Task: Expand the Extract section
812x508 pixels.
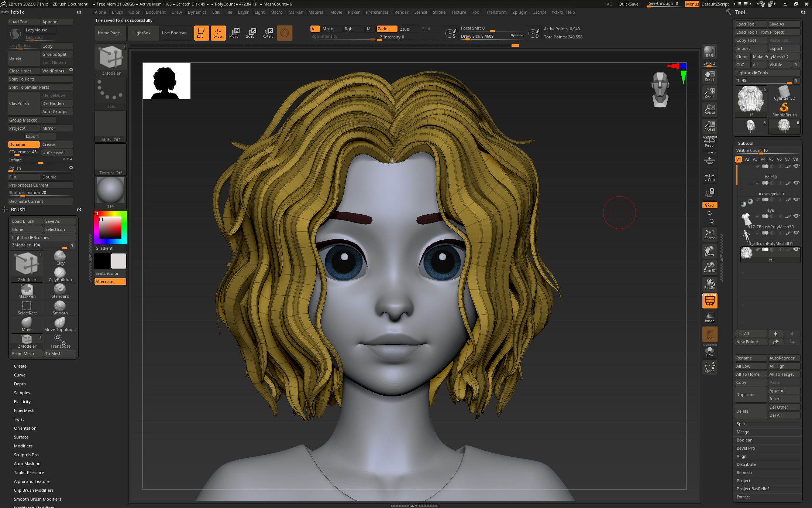Action: tap(743, 497)
